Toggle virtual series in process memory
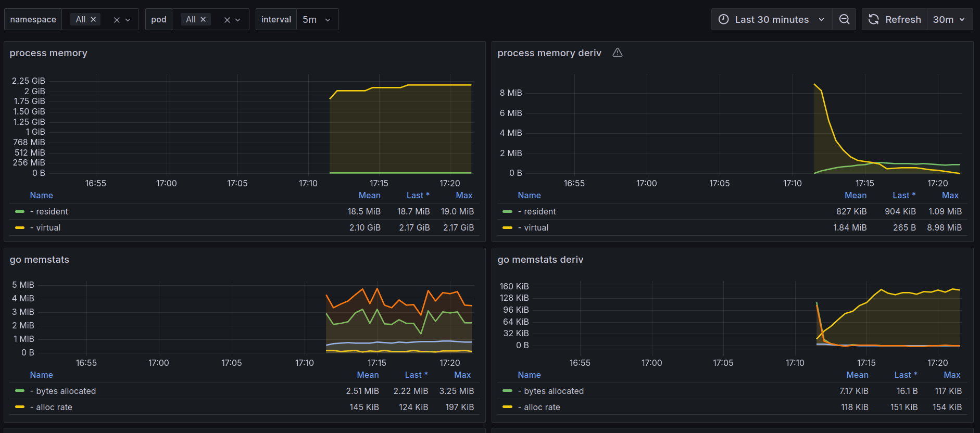The image size is (980, 433). point(45,227)
